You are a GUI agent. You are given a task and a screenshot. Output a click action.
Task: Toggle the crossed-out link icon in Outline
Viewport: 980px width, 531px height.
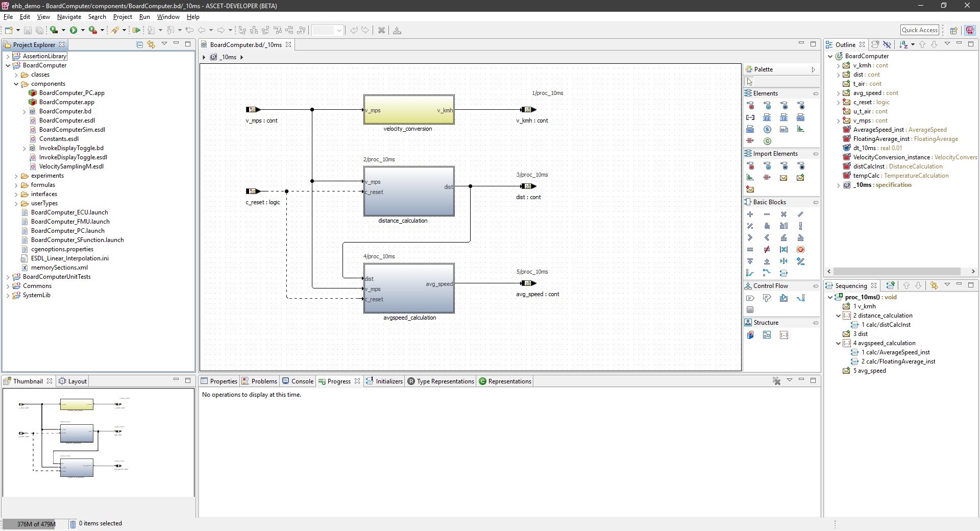tap(887, 45)
